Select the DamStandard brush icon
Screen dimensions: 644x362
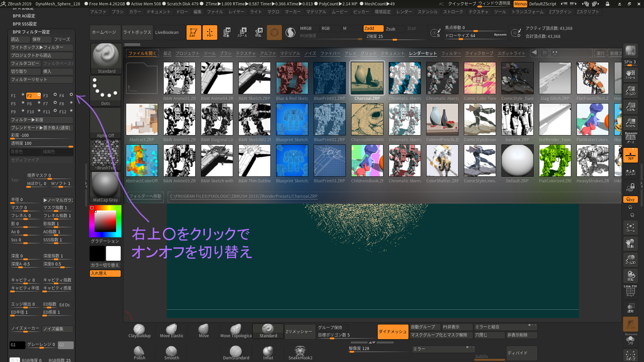pyautogui.click(x=236, y=351)
